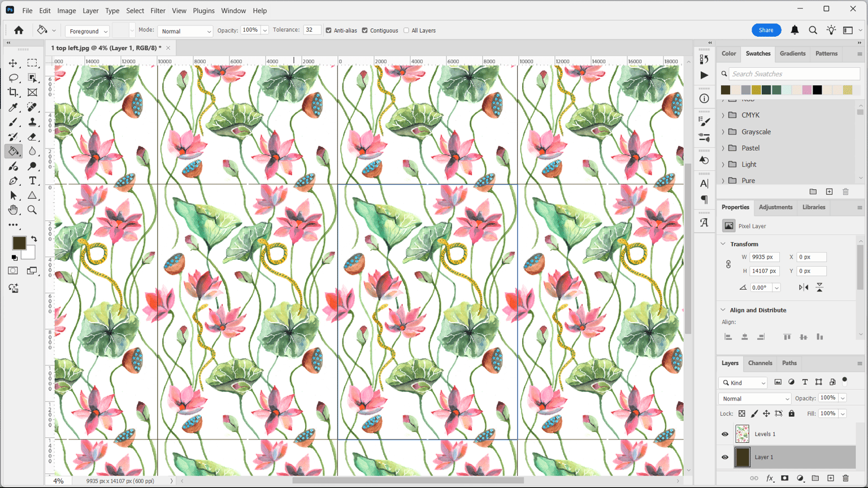This screenshot has height=488, width=868.
Task: Open the Foreground fill source dropdown
Action: click(87, 31)
